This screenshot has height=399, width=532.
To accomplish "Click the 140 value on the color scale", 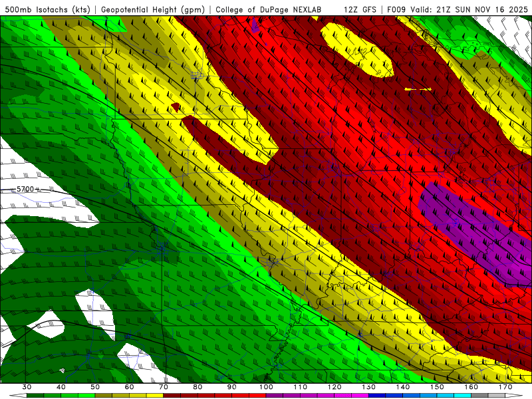I will tap(403, 387).
